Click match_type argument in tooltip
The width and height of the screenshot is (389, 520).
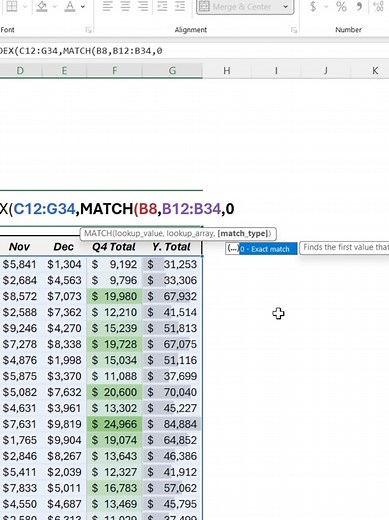243,233
